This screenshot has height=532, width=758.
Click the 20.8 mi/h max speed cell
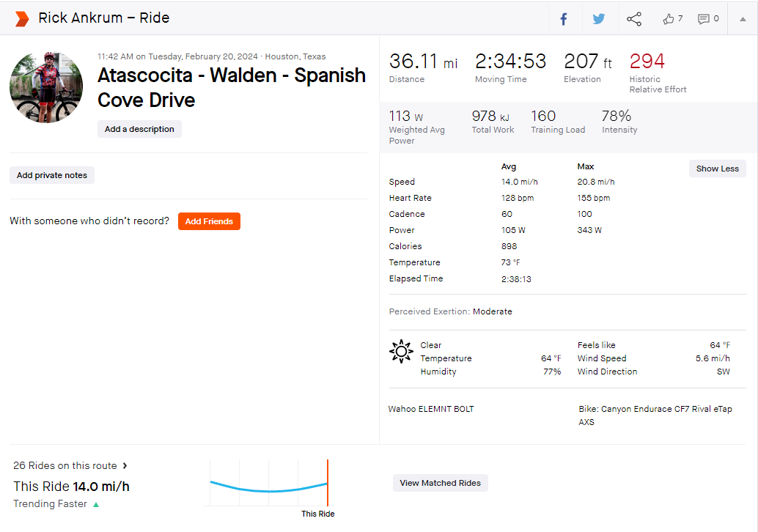coord(595,182)
